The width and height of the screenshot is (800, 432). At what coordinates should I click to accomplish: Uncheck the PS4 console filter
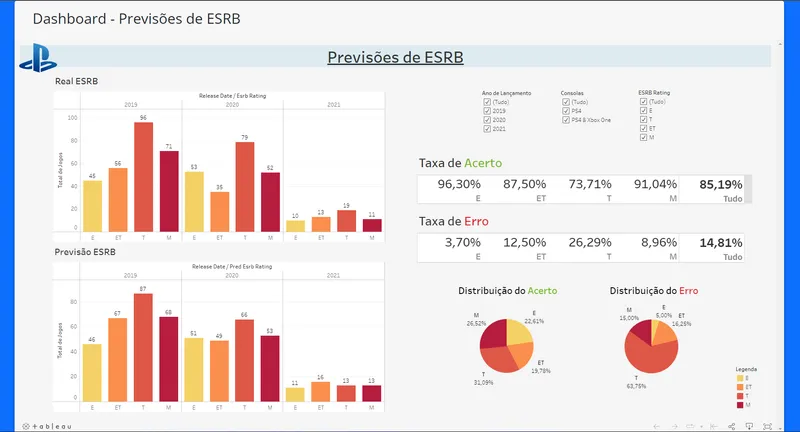(566, 111)
